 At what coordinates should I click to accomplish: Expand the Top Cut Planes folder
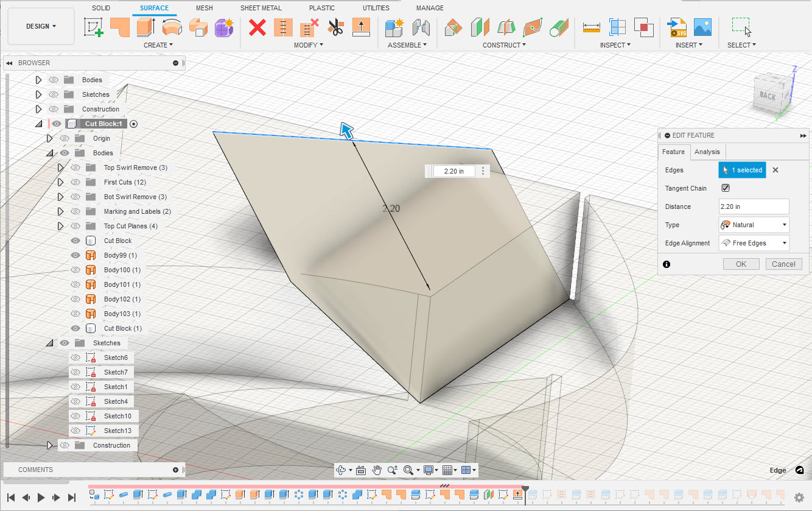tap(60, 225)
